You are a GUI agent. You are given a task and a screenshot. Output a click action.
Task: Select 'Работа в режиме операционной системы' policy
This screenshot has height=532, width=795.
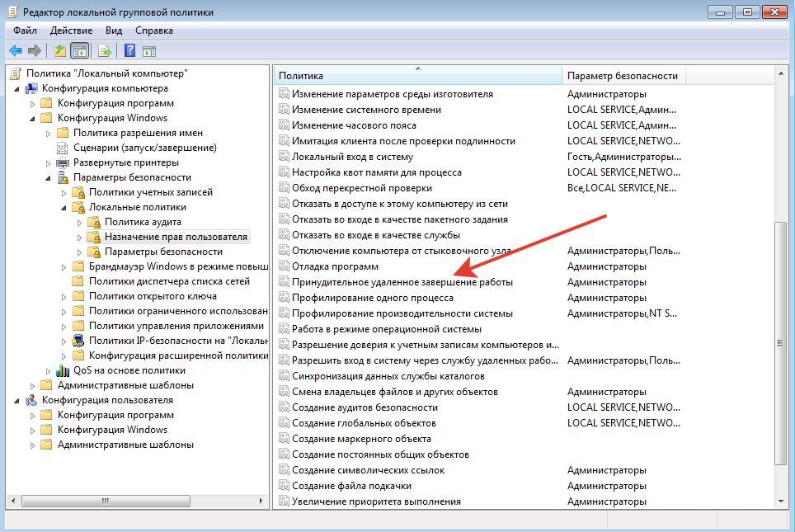click(x=386, y=329)
